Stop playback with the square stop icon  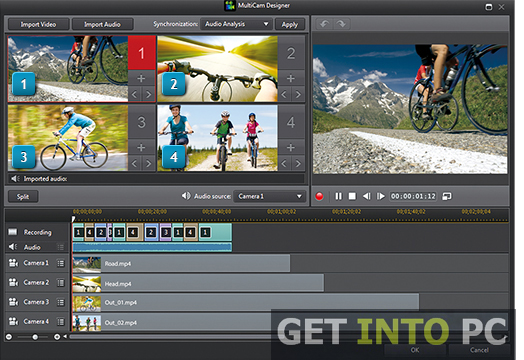[x=352, y=196]
